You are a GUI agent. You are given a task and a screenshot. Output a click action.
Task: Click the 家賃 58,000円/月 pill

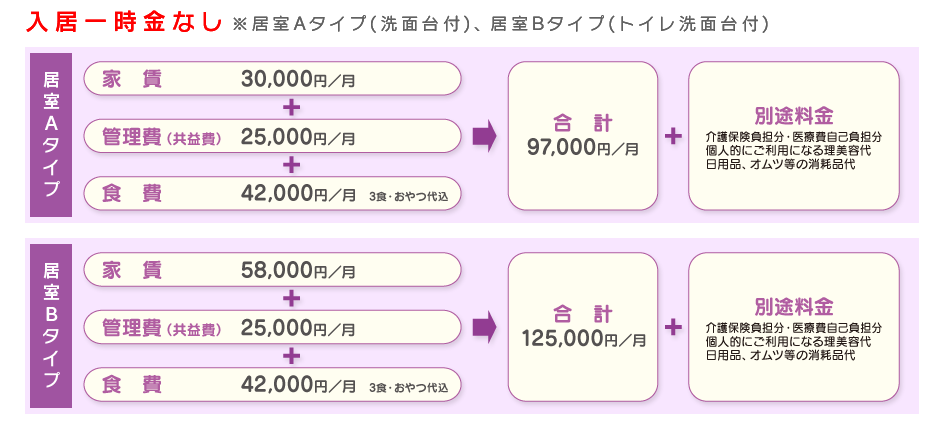coord(273,270)
